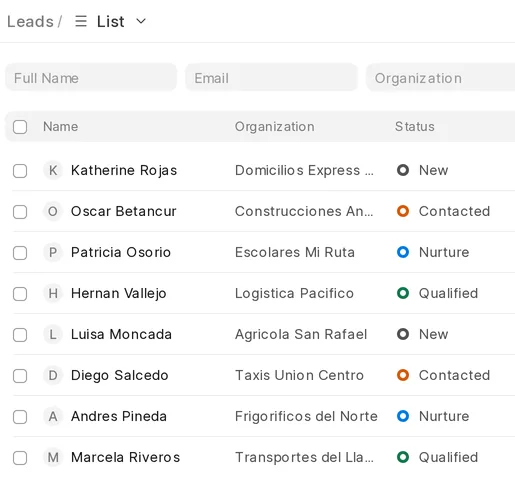The width and height of the screenshot is (515, 480).
Task: Click the List view label
Action: click(111, 22)
